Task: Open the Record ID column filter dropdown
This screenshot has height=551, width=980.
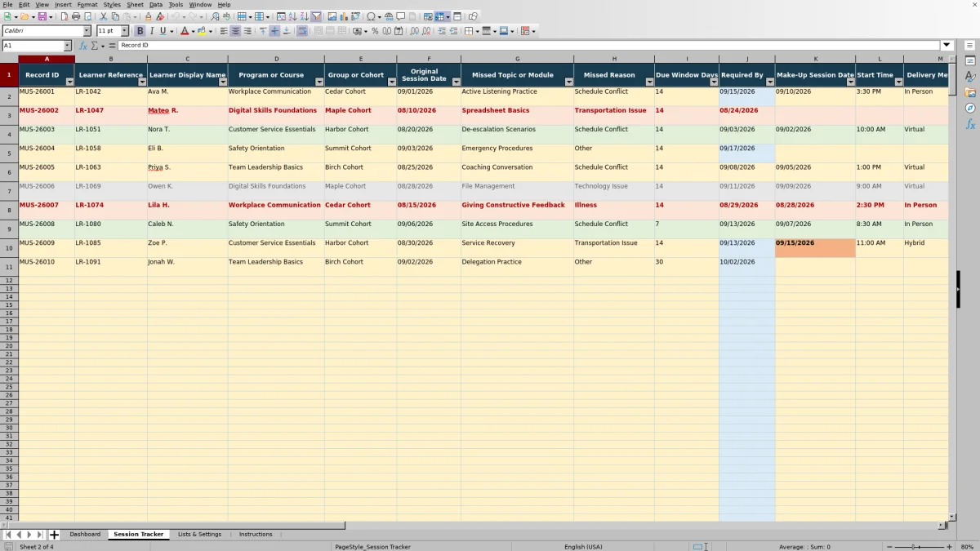Action: coord(69,82)
